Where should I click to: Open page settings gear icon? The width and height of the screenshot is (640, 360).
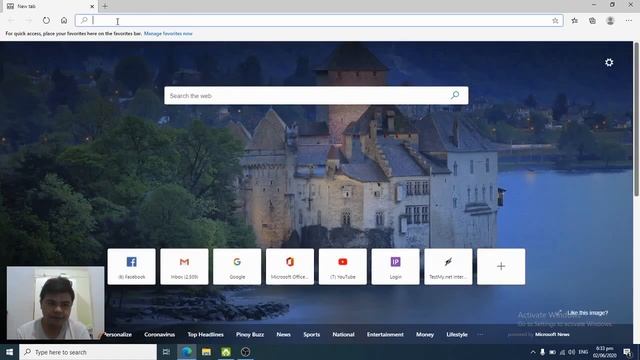(609, 62)
